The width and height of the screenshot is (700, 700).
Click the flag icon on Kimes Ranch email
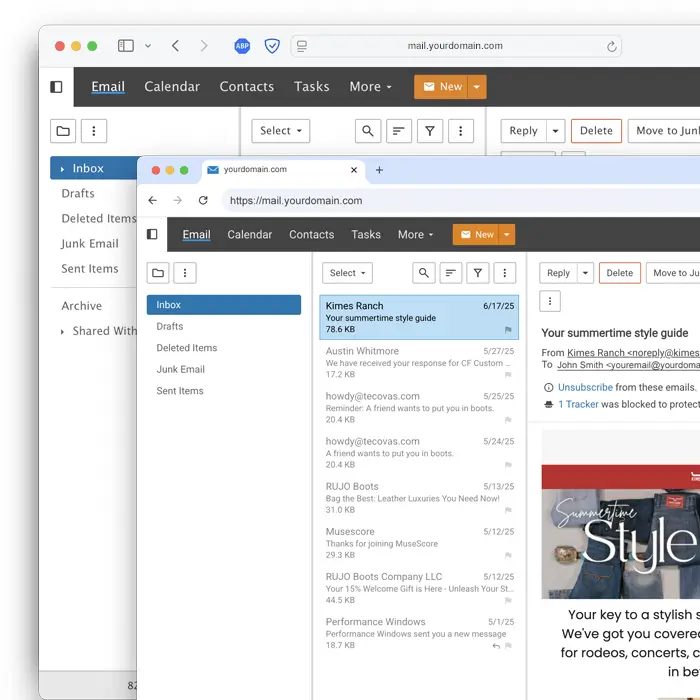(x=508, y=330)
